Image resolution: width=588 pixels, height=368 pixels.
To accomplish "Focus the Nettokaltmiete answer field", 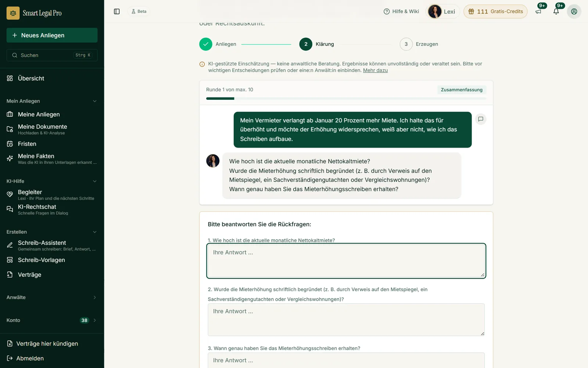I will (346, 261).
